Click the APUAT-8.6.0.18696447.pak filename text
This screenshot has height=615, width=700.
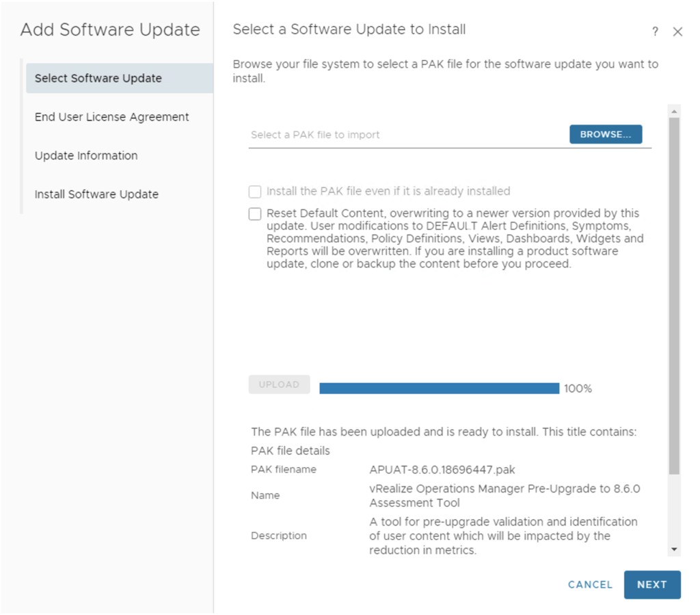[x=442, y=469]
